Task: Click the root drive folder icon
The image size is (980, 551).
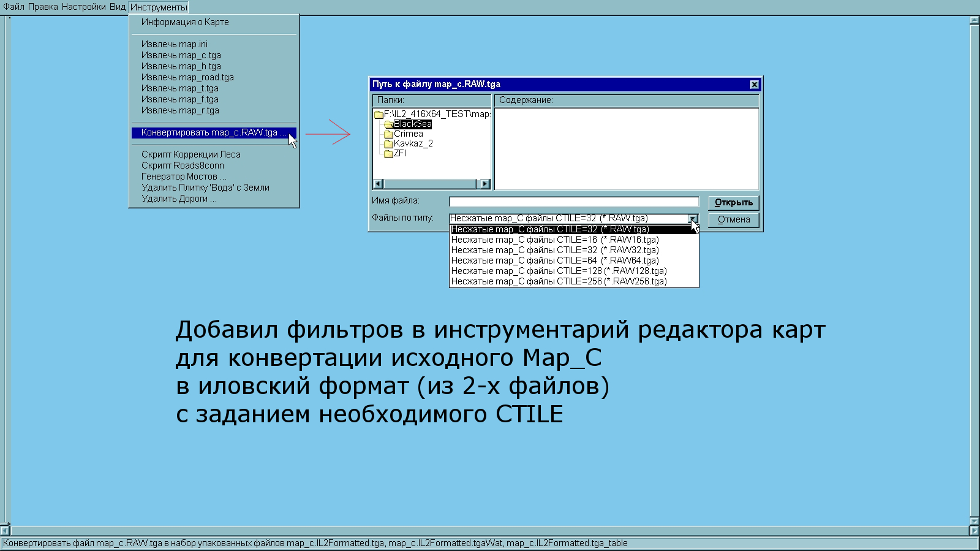Action: [379, 115]
